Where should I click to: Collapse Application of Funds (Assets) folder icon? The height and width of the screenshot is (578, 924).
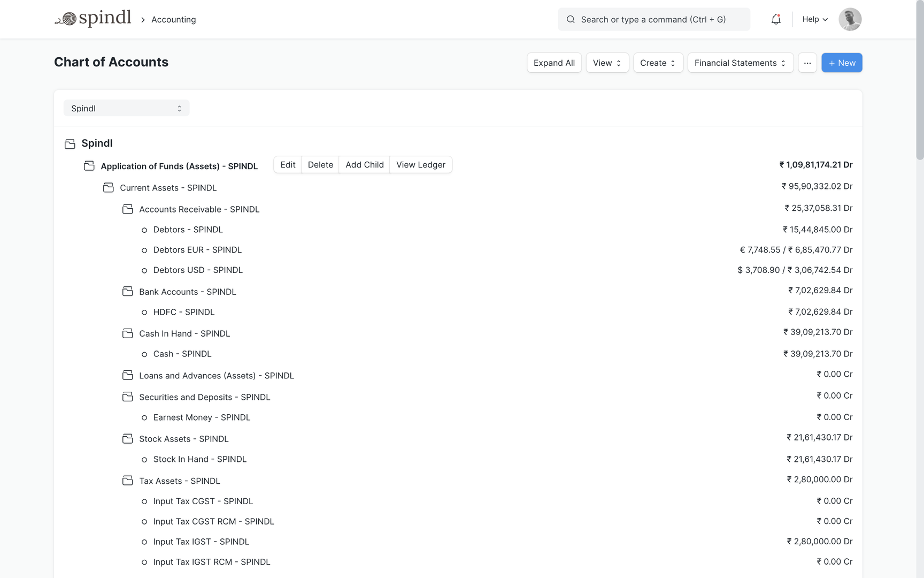coord(89,166)
